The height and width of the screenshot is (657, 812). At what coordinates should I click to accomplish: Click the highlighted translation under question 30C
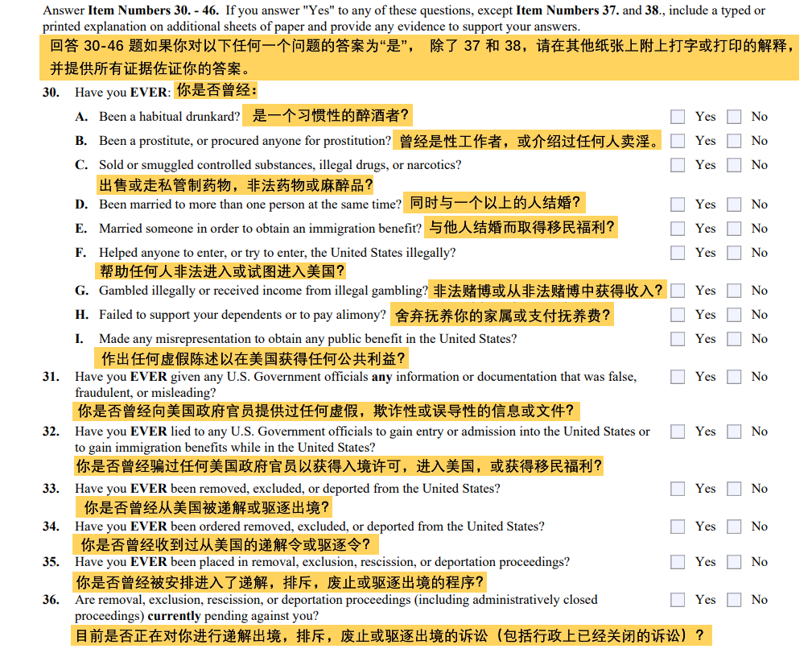tap(235, 185)
